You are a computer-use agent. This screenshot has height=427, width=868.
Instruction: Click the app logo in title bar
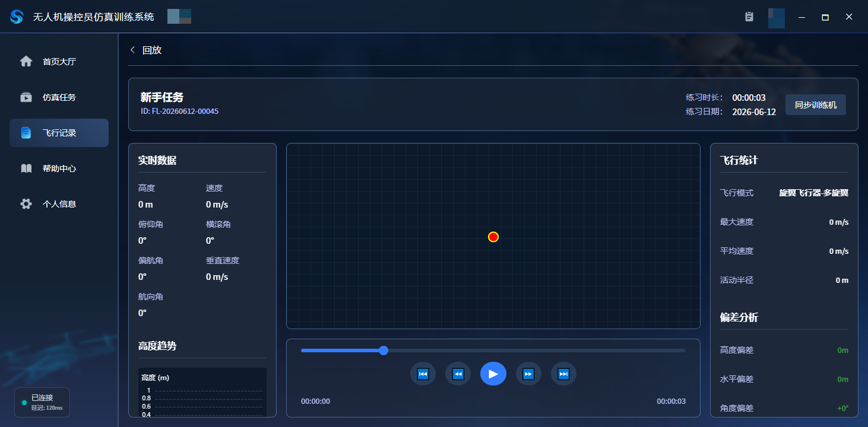click(17, 17)
